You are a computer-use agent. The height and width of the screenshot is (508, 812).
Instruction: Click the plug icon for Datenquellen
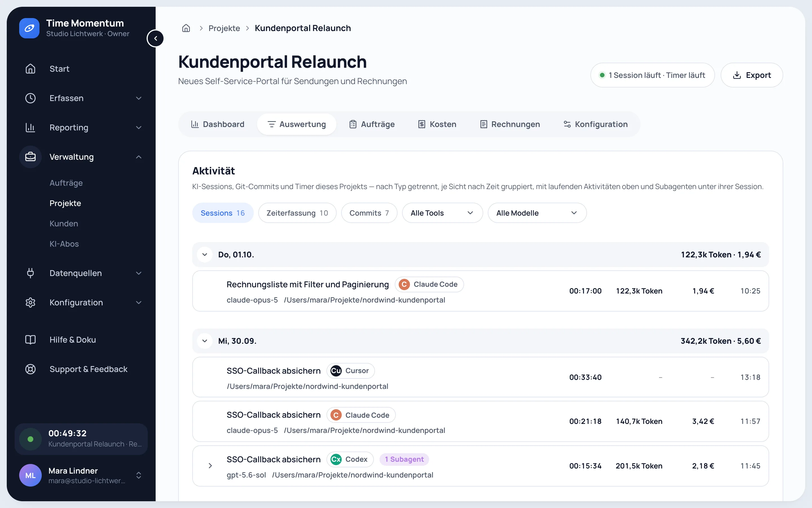(x=30, y=273)
